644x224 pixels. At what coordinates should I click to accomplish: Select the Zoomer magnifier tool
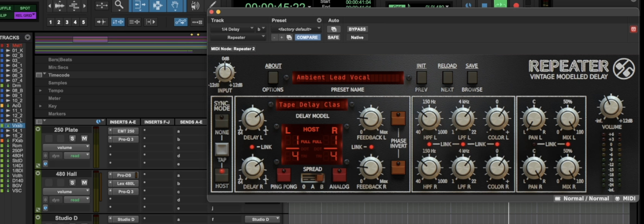pyautogui.click(x=119, y=5)
